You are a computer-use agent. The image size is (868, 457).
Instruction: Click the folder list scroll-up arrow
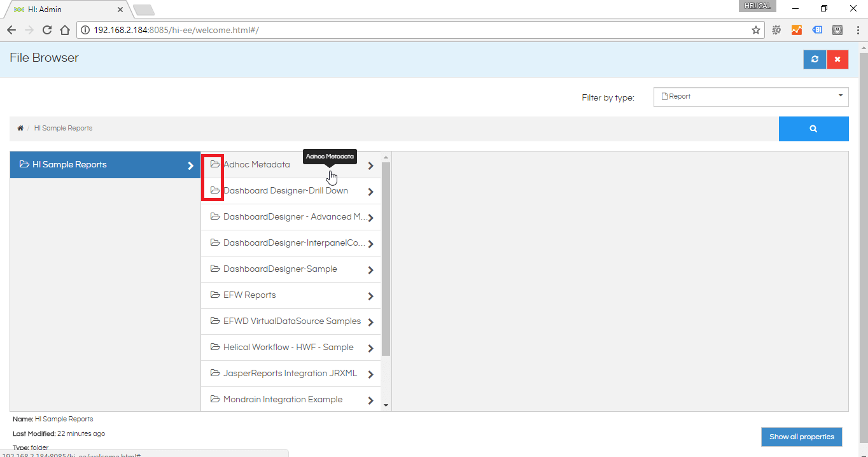coord(386,156)
